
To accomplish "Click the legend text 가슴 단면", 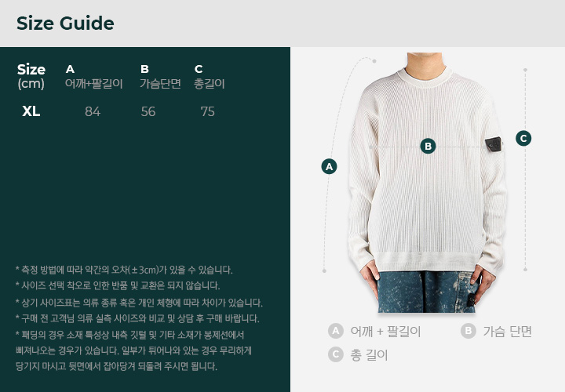I will coord(508,331).
